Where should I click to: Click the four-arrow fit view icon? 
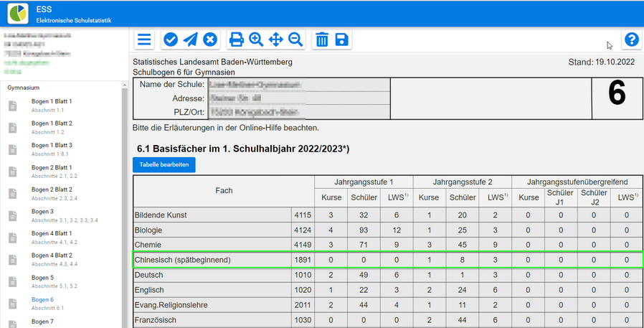(275, 39)
